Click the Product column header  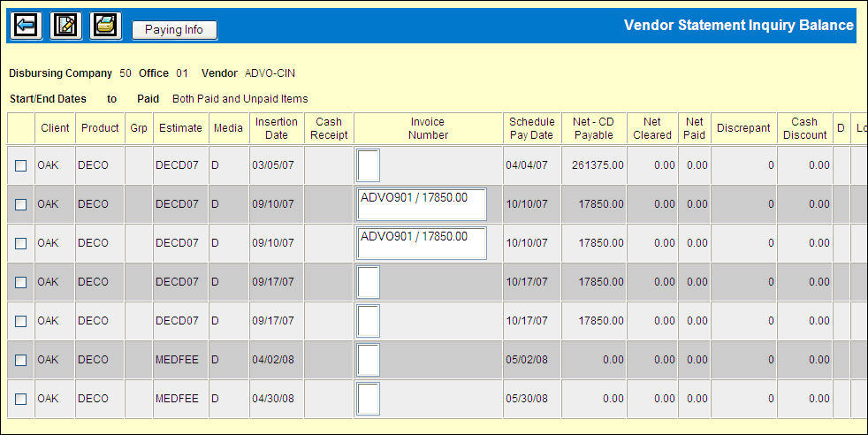tap(100, 128)
